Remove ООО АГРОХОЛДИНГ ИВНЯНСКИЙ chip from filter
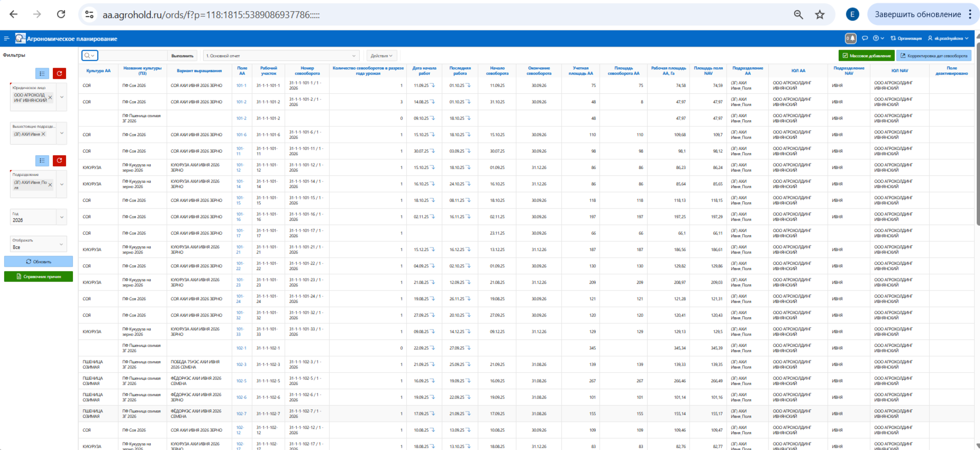This screenshot has height=450, width=980. pyautogui.click(x=50, y=97)
